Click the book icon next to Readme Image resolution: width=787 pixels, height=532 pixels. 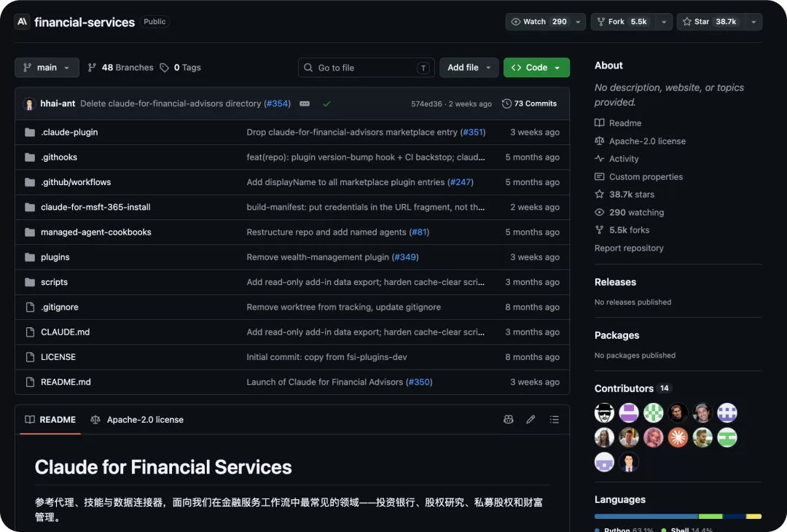[x=599, y=123]
